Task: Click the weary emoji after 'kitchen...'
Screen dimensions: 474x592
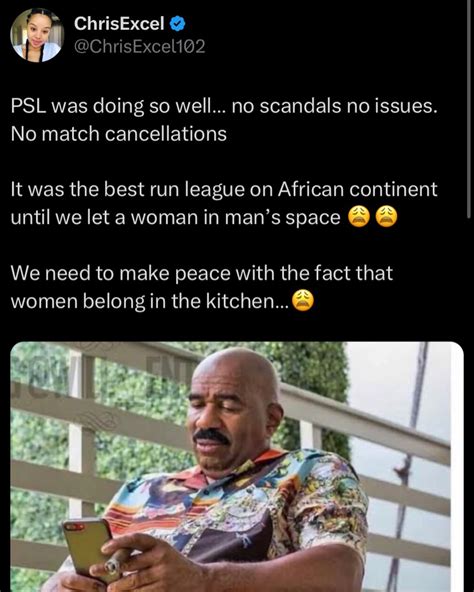Action: (x=303, y=301)
